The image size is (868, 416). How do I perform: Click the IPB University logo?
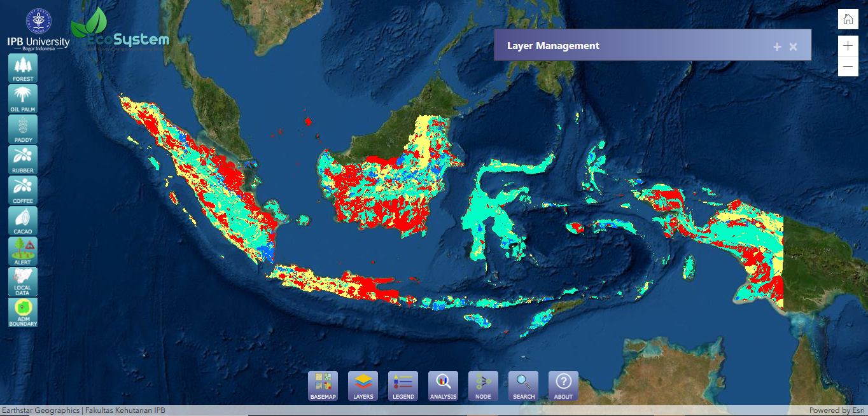click(x=38, y=30)
